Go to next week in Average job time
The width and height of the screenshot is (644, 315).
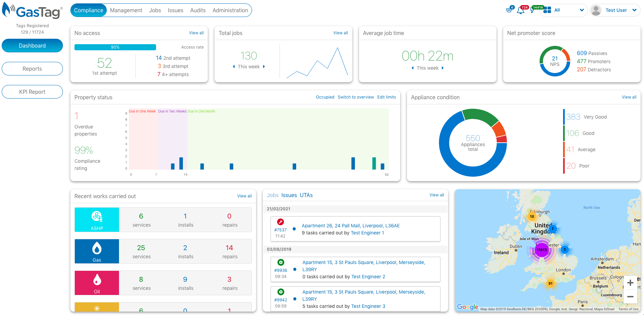tap(443, 68)
